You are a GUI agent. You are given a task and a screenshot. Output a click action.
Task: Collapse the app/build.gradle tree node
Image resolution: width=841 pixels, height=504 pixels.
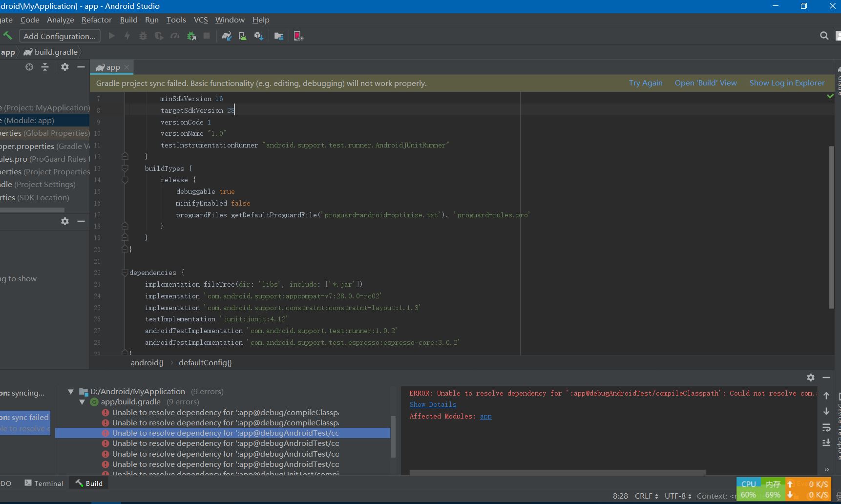(x=82, y=402)
